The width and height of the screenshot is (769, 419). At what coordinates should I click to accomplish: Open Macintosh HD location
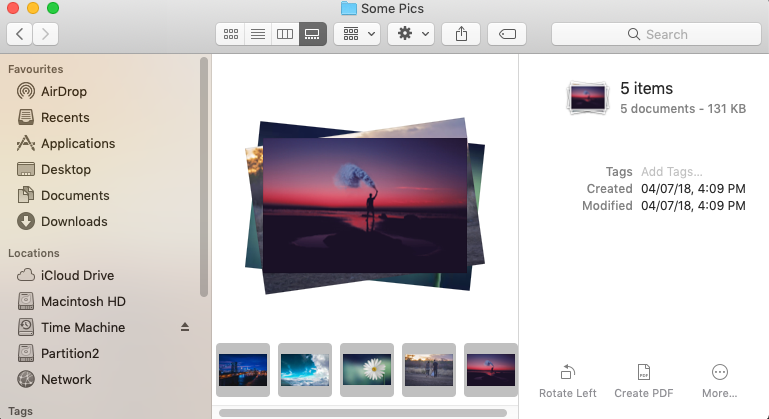(83, 301)
